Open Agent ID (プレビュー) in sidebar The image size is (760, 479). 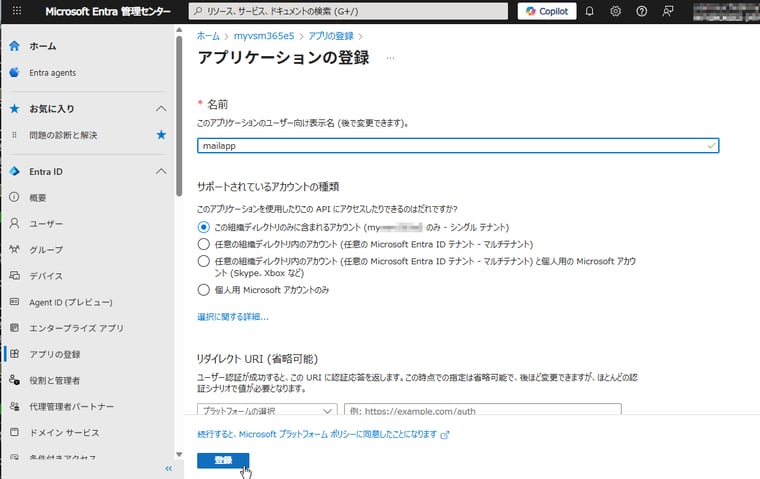(71, 303)
